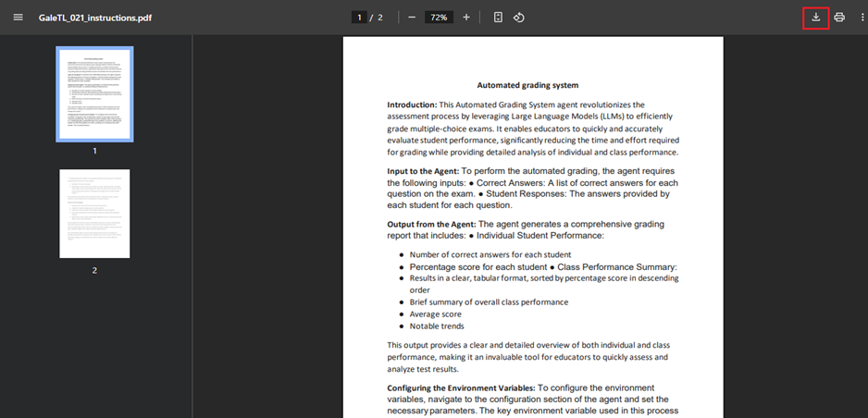This screenshot has height=418, width=868.
Task: Click the zoom in plus icon
Action: click(466, 18)
